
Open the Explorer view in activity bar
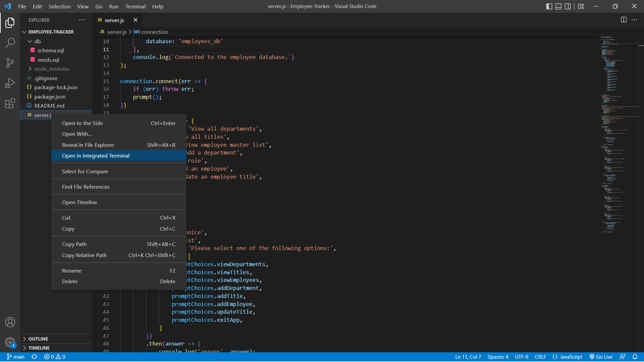click(x=10, y=23)
